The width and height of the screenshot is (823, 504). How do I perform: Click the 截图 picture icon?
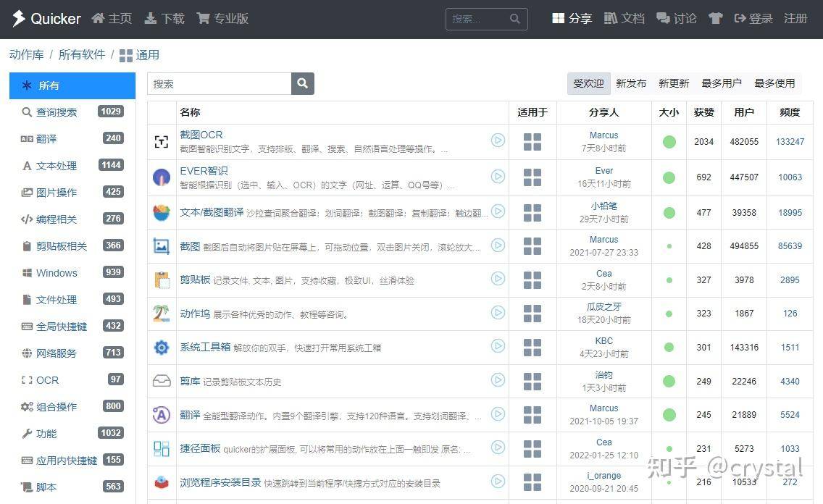pos(162,246)
